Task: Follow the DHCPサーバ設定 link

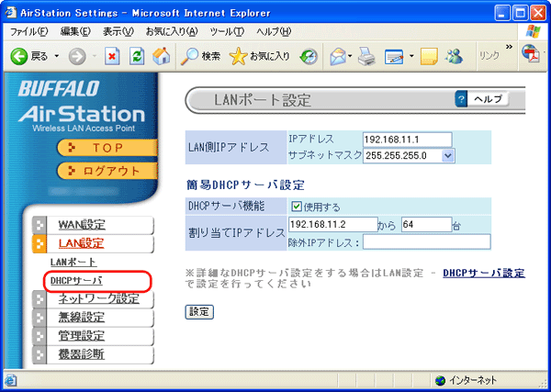Action: pos(483,274)
